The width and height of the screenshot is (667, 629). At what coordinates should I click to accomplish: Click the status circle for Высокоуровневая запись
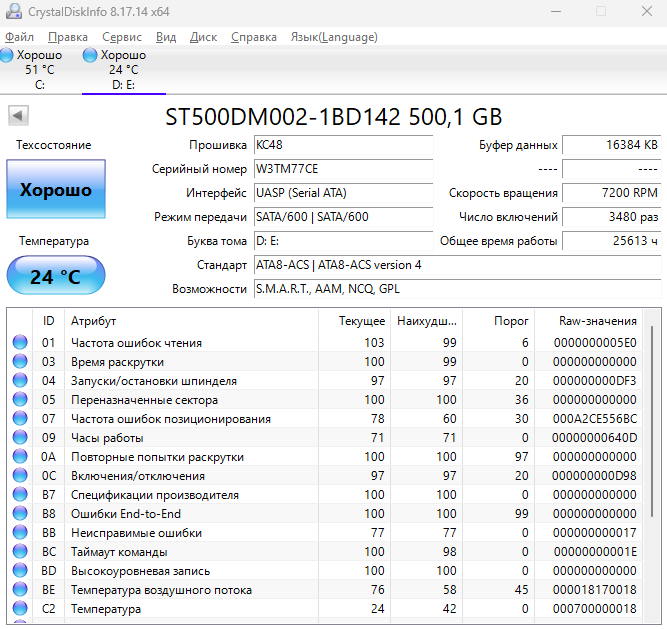tap(20, 570)
